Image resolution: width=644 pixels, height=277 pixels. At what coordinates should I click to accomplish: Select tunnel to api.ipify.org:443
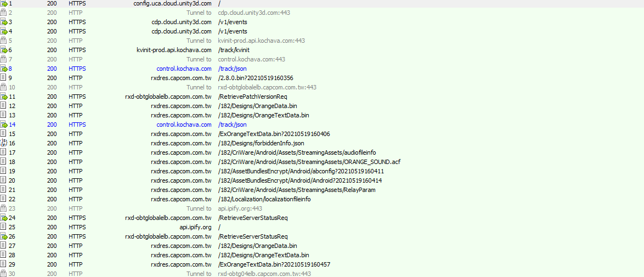tap(240, 208)
